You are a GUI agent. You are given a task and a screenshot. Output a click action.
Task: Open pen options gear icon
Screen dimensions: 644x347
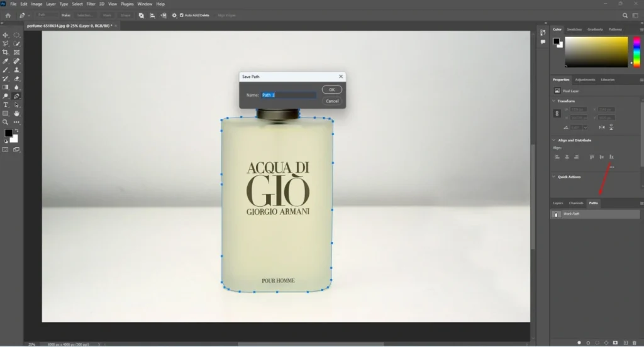pyautogui.click(x=174, y=15)
